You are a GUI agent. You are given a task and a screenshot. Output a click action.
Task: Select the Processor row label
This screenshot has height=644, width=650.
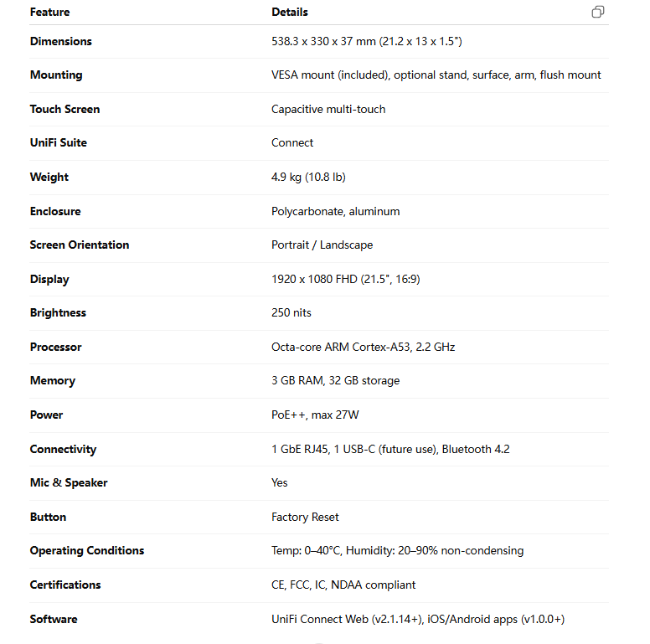(55, 347)
